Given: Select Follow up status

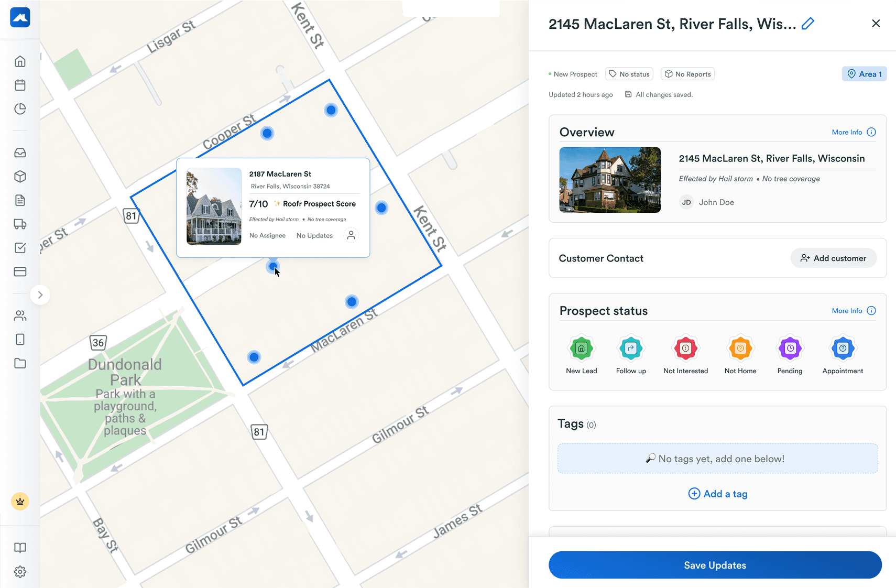Looking at the screenshot, I should pos(631,355).
